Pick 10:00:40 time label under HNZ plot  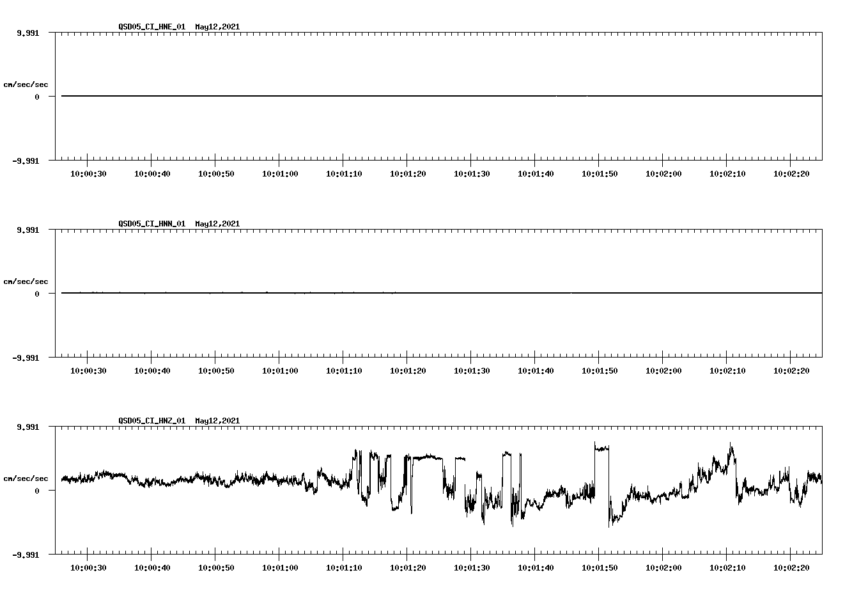[x=152, y=568]
